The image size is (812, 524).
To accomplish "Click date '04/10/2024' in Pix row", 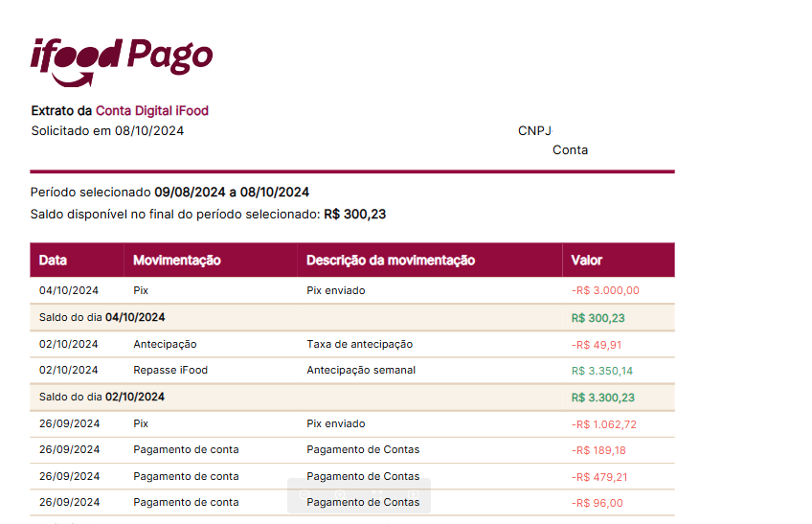I will point(69,290).
